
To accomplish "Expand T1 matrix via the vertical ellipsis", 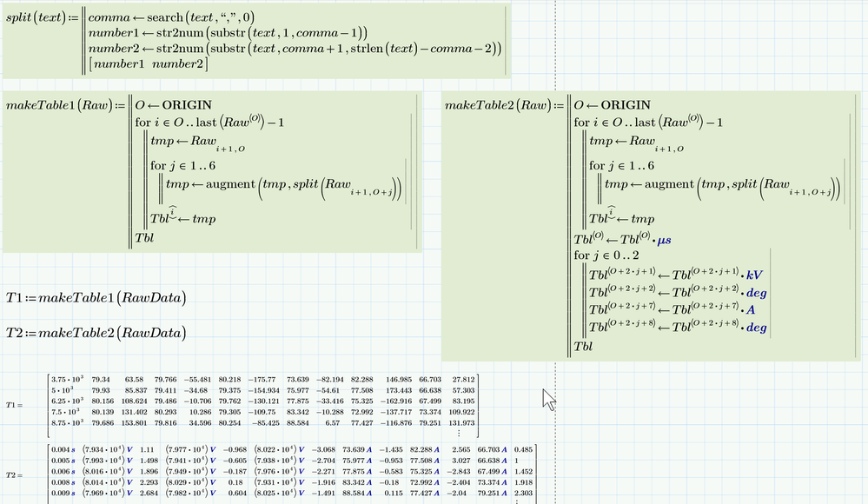I will tap(461, 432).
